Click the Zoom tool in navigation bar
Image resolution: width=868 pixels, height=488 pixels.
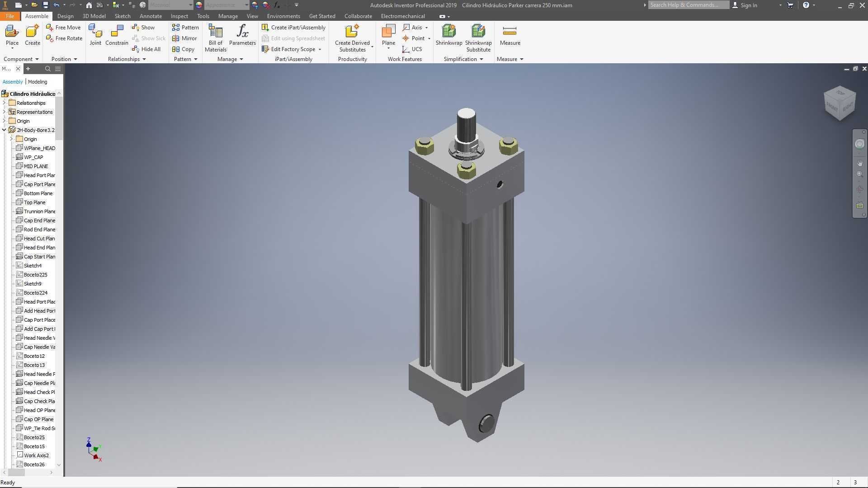[x=859, y=174]
